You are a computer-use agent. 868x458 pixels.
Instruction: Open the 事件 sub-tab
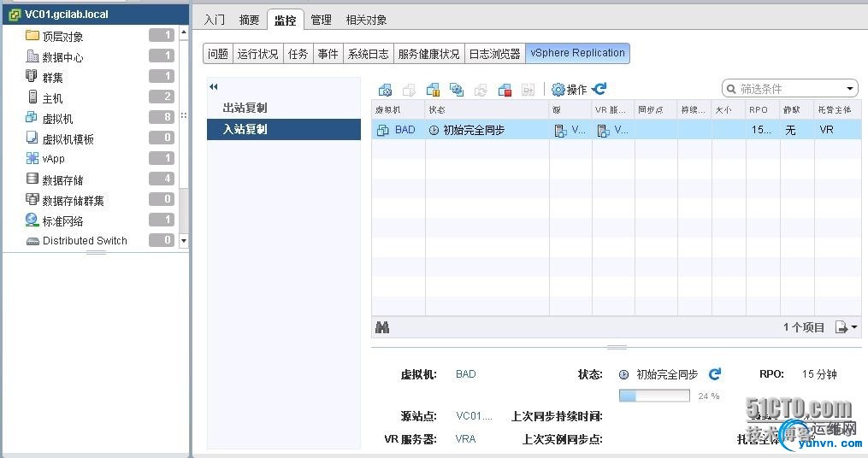(328, 54)
